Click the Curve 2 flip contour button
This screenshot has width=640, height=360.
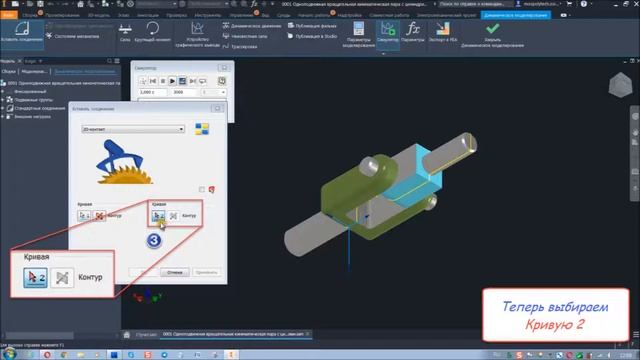[x=173, y=215]
